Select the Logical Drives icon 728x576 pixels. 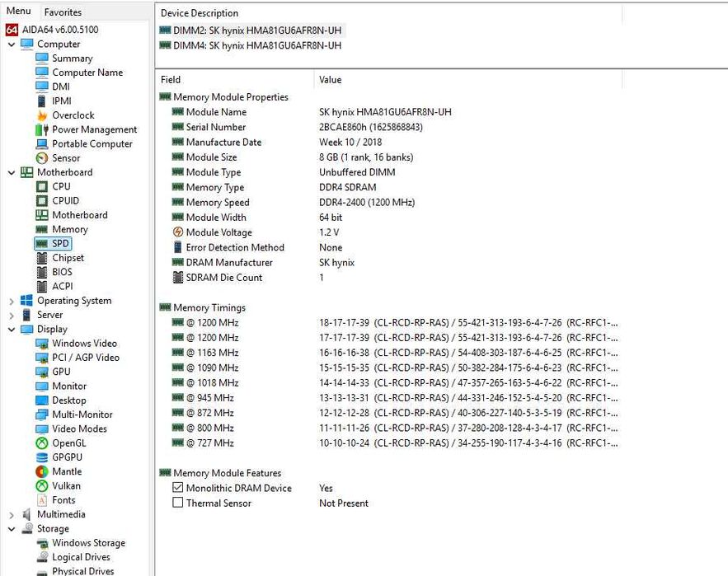click(x=42, y=557)
